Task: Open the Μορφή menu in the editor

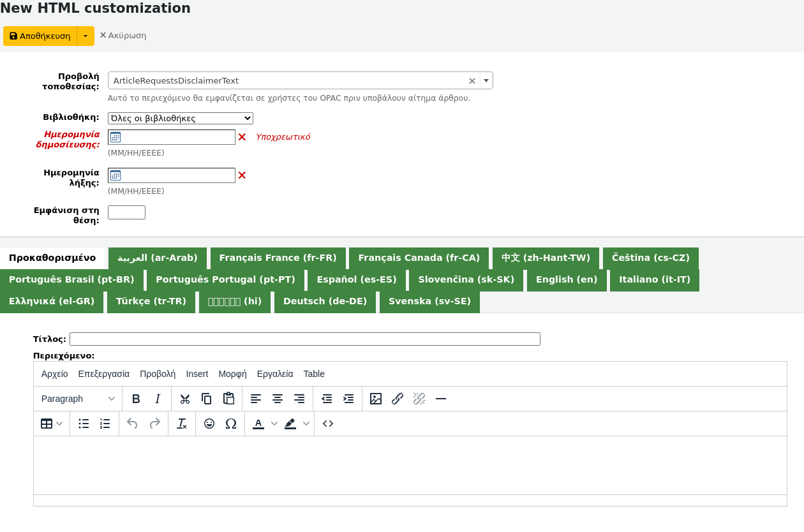Action: 232,374
